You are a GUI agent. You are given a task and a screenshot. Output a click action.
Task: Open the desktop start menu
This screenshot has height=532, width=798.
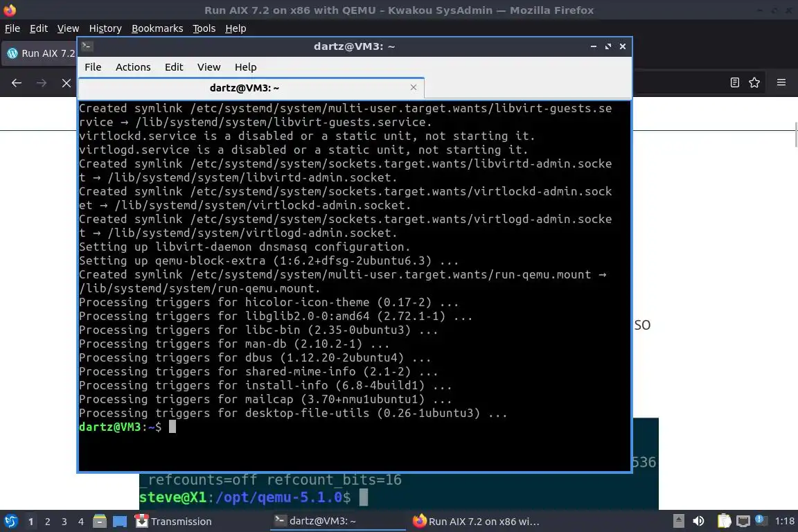[10, 522]
